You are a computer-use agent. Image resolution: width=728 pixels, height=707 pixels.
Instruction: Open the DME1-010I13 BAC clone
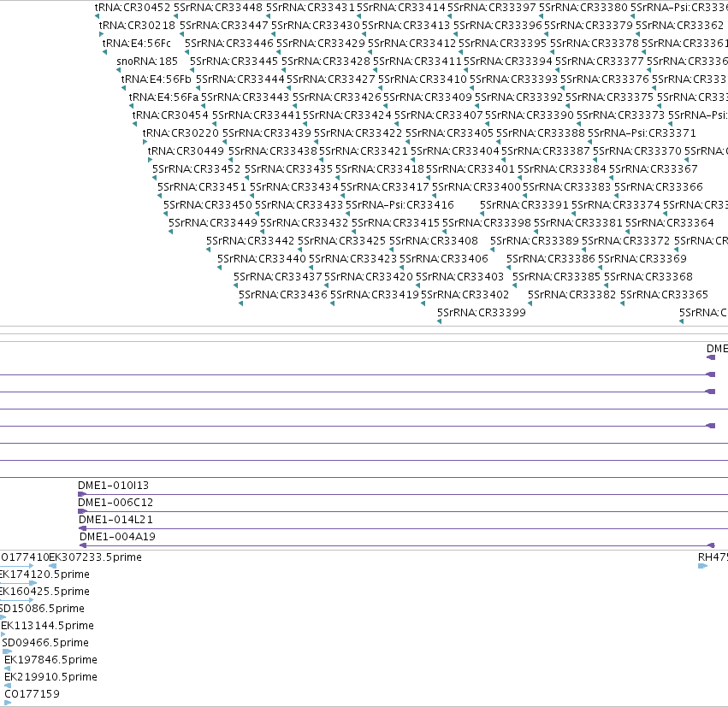pyautogui.click(x=113, y=486)
